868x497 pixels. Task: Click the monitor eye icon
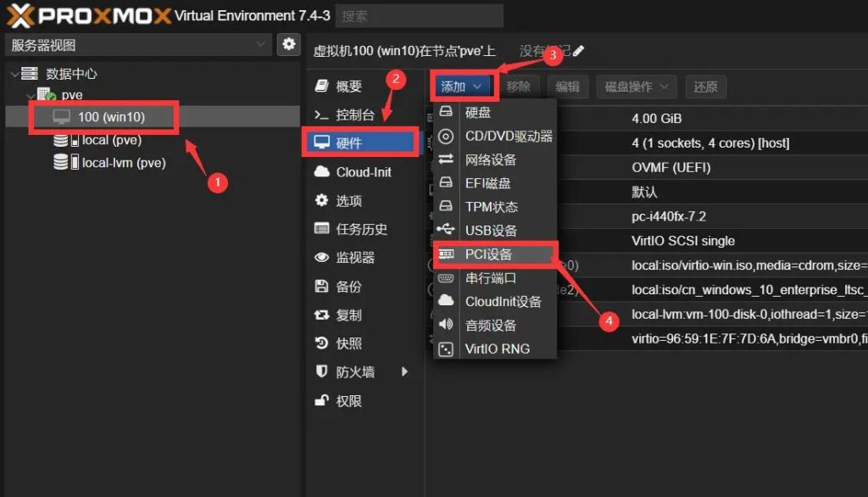(x=321, y=257)
